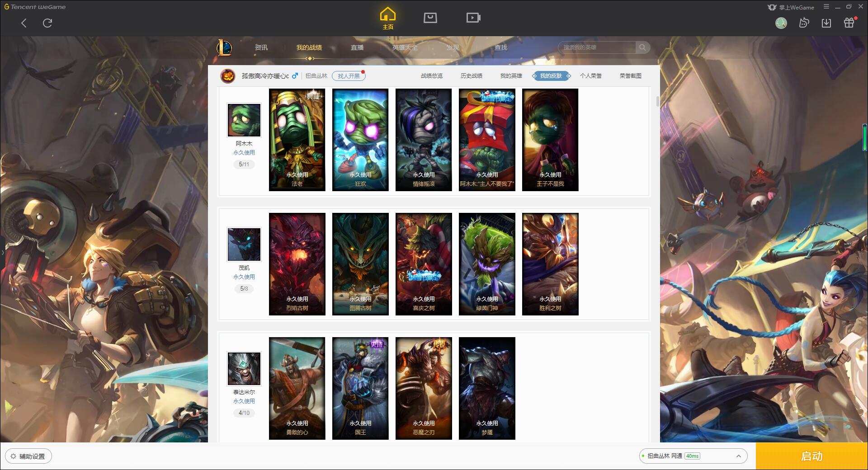Click the search magnifier button

tap(642, 47)
